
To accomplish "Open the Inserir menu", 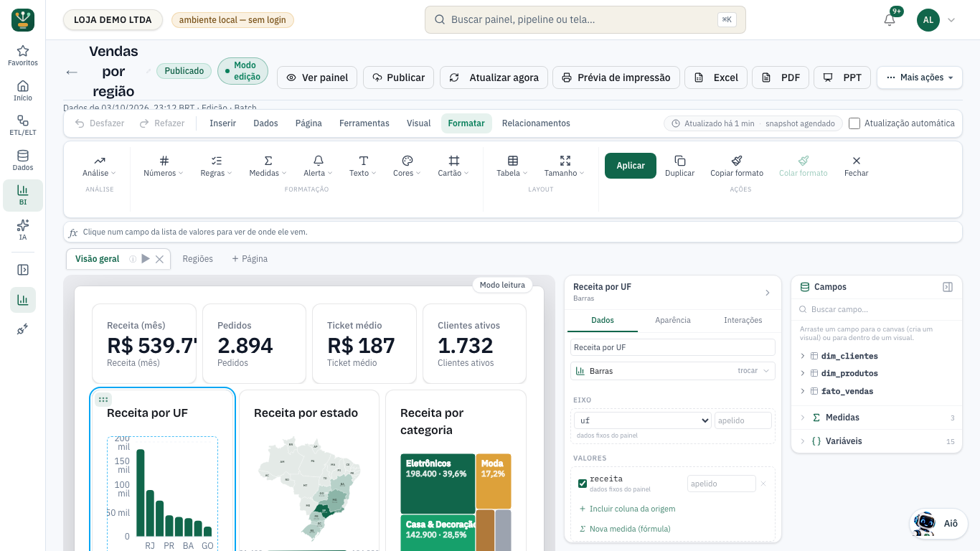I will [x=222, y=123].
